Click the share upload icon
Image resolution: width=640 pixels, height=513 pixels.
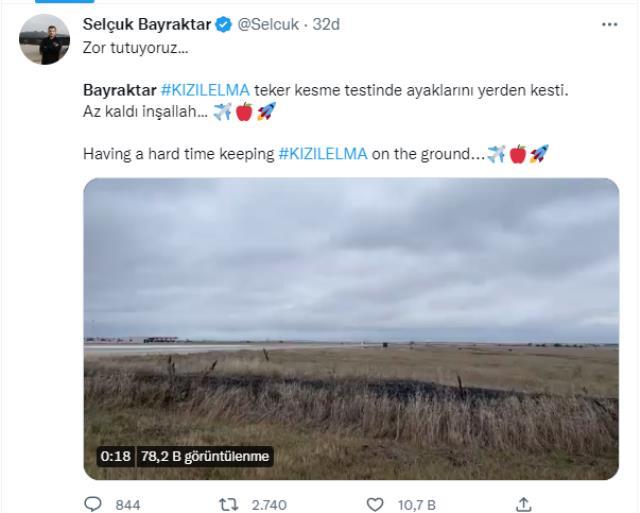point(522,504)
